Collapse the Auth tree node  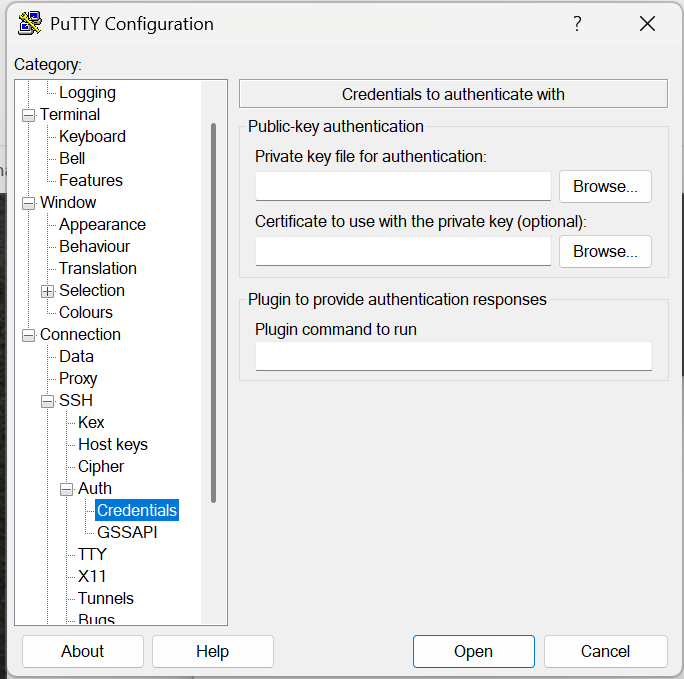(x=66, y=489)
